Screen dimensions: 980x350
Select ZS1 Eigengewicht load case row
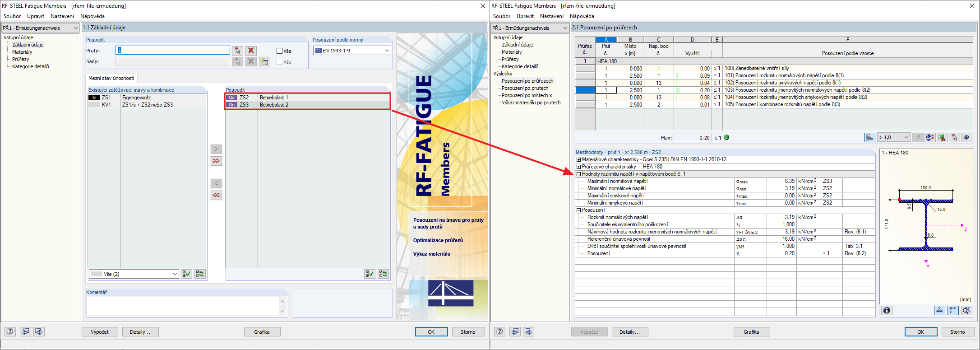pyautogui.click(x=147, y=98)
